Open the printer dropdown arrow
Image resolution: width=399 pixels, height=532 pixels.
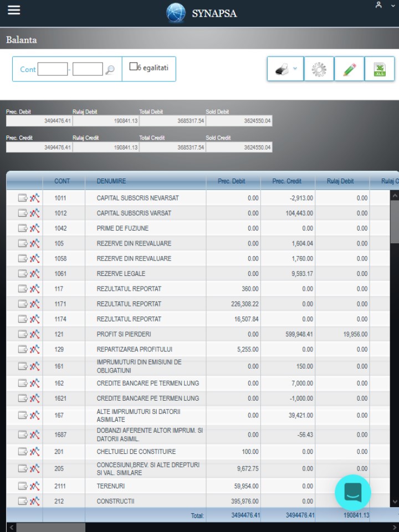(295, 68)
